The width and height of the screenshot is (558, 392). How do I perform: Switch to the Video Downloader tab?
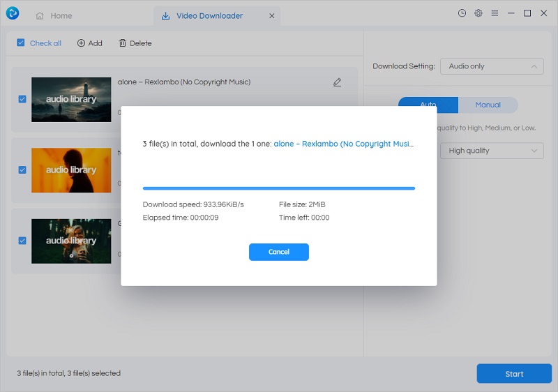[x=217, y=16]
